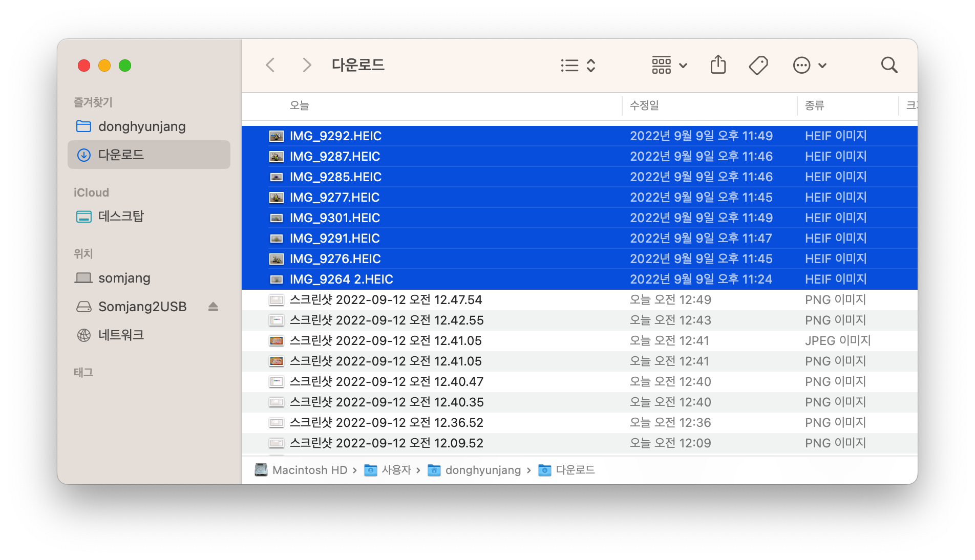Click the Search magnifier icon
This screenshot has width=975, height=560.
[889, 65]
